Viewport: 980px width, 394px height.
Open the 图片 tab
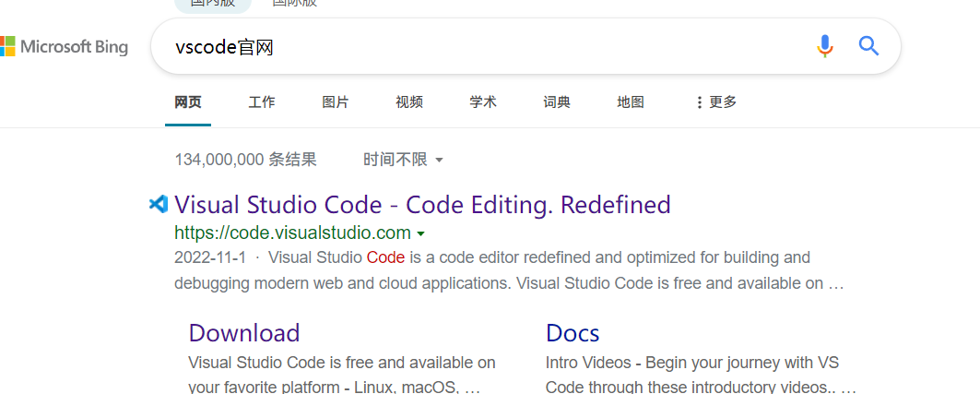pyautogui.click(x=335, y=102)
